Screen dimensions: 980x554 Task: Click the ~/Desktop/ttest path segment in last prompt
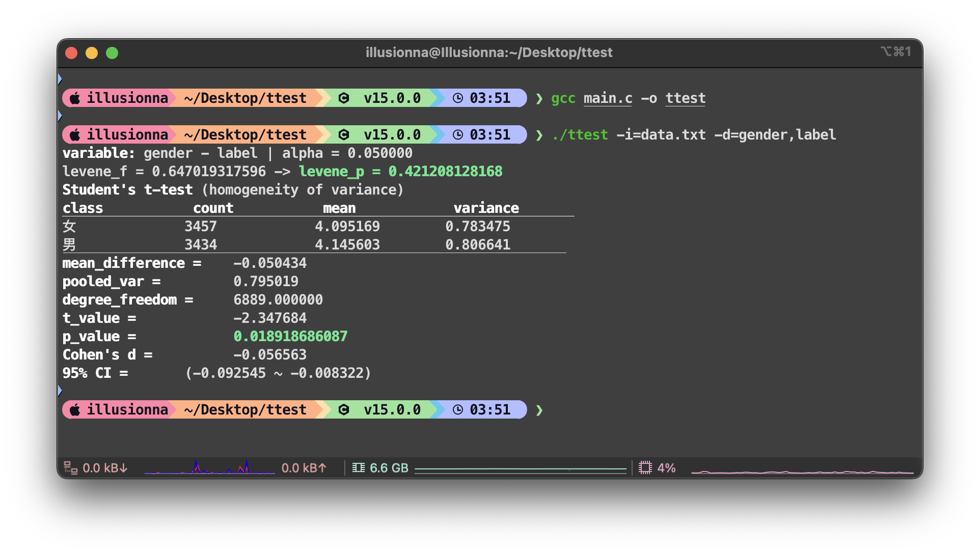tap(245, 410)
